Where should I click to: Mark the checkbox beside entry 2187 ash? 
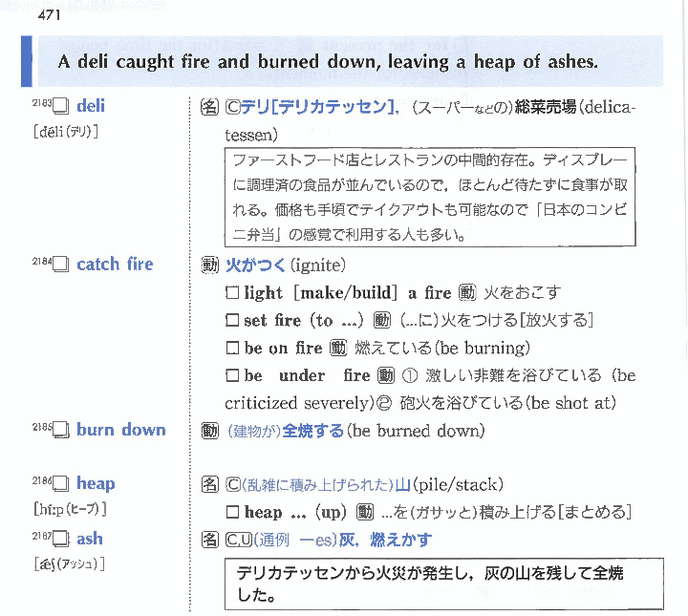(62, 541)
